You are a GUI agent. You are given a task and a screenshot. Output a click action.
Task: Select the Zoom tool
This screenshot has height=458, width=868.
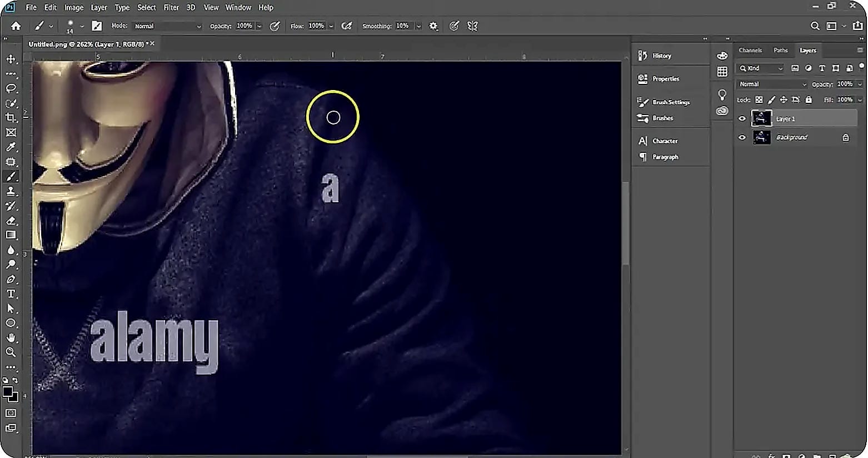click(11, 352)
